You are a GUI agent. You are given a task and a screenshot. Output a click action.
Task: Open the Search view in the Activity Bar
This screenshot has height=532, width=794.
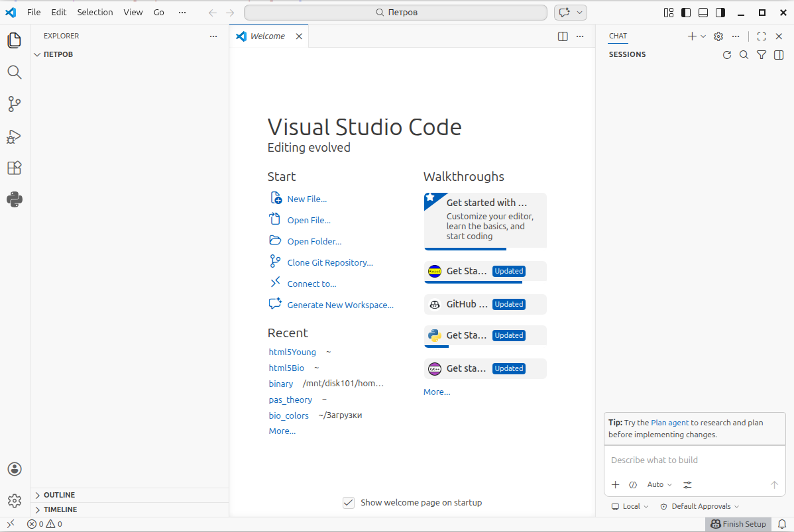point(15,72)
